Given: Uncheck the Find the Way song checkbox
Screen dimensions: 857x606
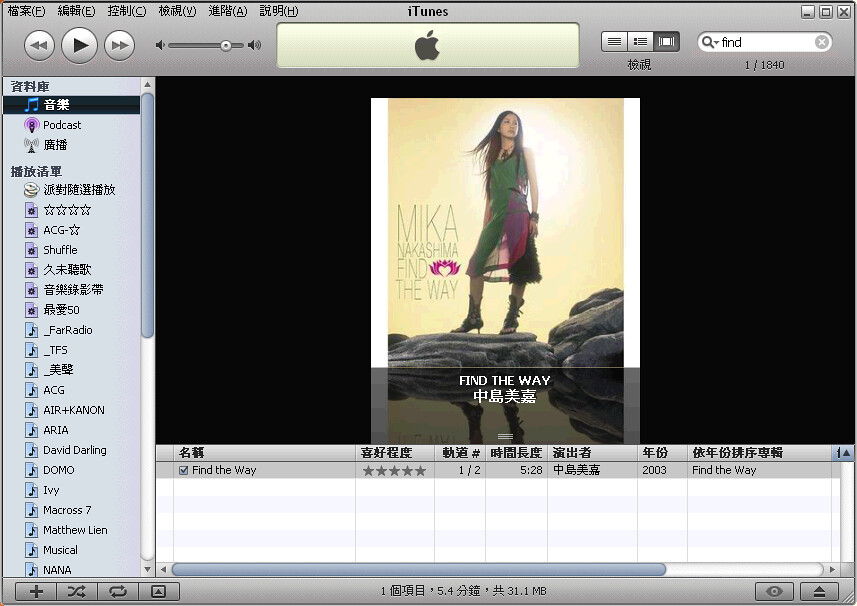Looking at the screenshot, I should (x=183, y=470).
